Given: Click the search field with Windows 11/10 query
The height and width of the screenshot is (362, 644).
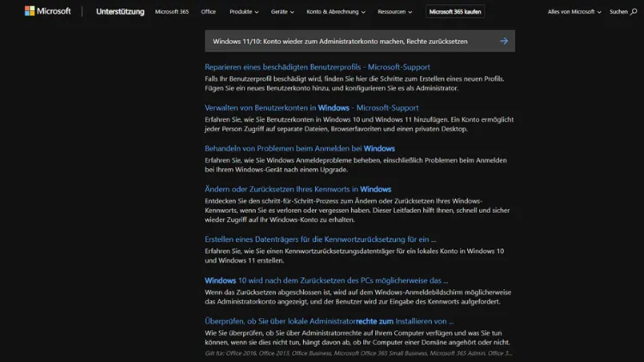Looking at the screenshot, I should (360, 41).
